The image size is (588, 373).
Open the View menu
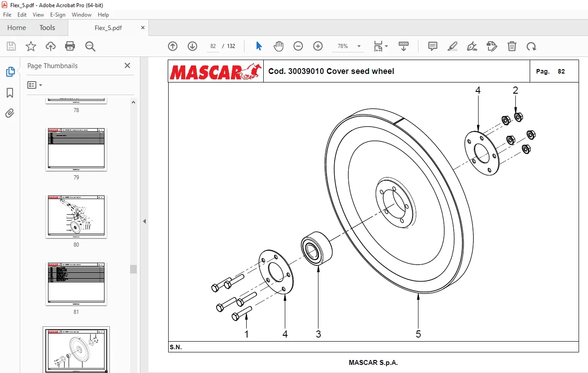(x=39, y=15)
